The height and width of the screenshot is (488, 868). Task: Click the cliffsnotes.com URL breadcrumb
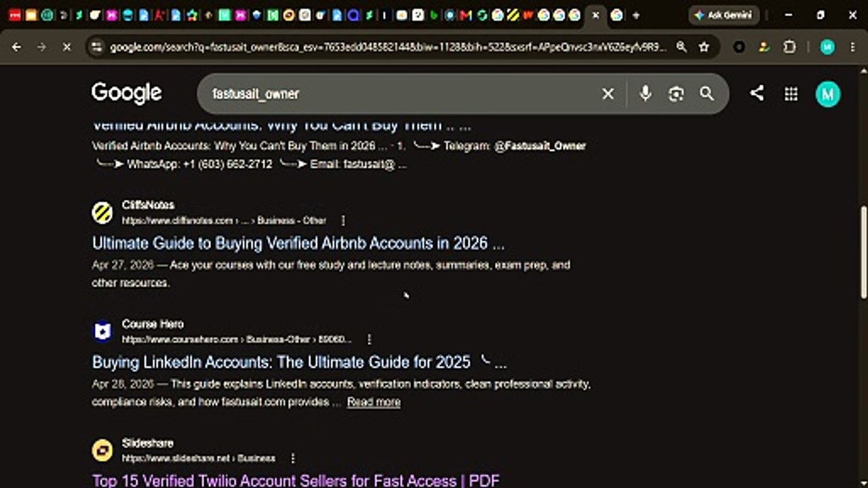pos(224,220)
